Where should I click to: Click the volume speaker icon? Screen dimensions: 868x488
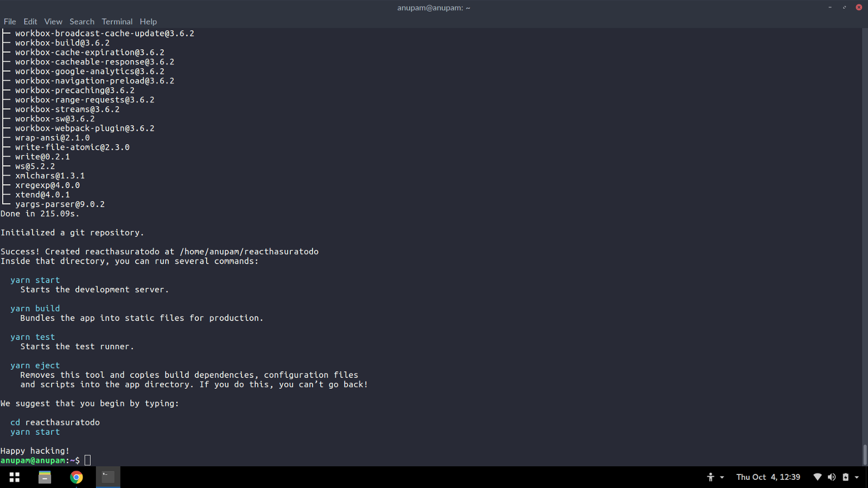832,477
